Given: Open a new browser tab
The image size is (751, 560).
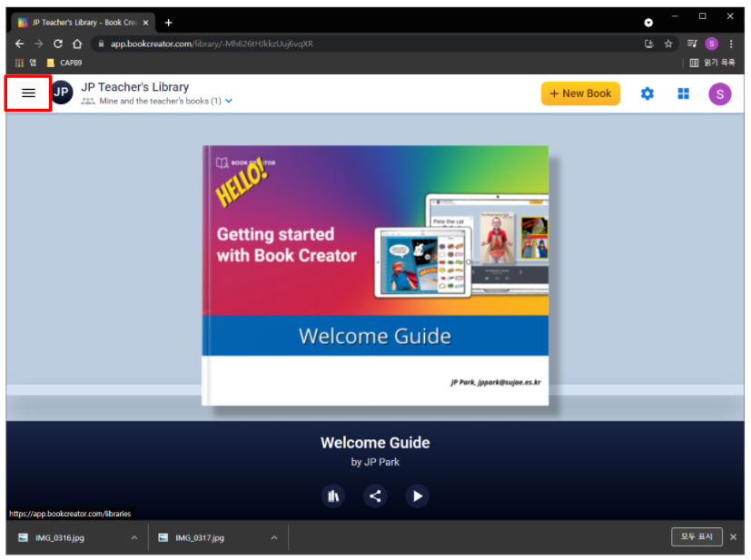Looking at the screenshot, I should [168, 23].
